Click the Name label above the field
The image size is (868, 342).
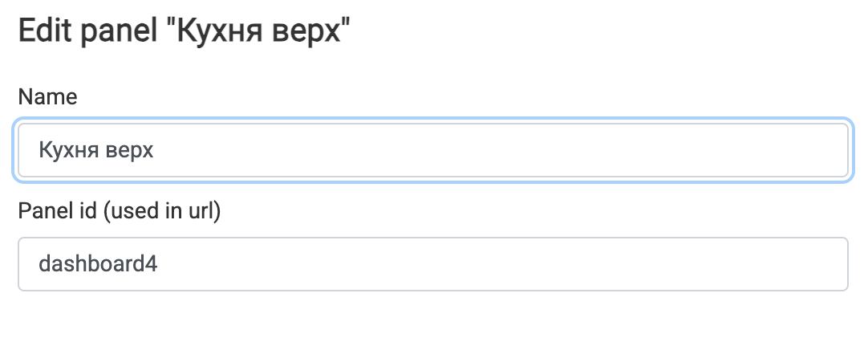[47, 97]
